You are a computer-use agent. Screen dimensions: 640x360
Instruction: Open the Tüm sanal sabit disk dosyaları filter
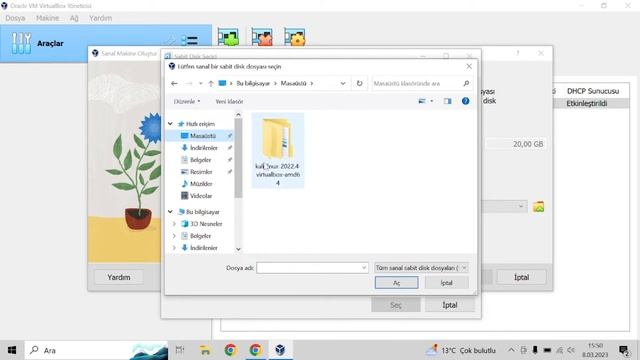[x=421, y=268]
